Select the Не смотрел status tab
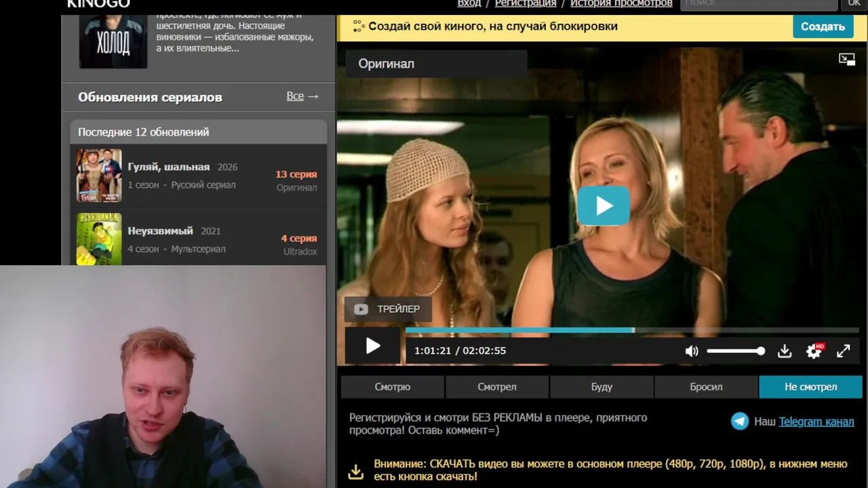Viewport: 868px width, 488px height. pyautogui.click(x=810, y=387)
